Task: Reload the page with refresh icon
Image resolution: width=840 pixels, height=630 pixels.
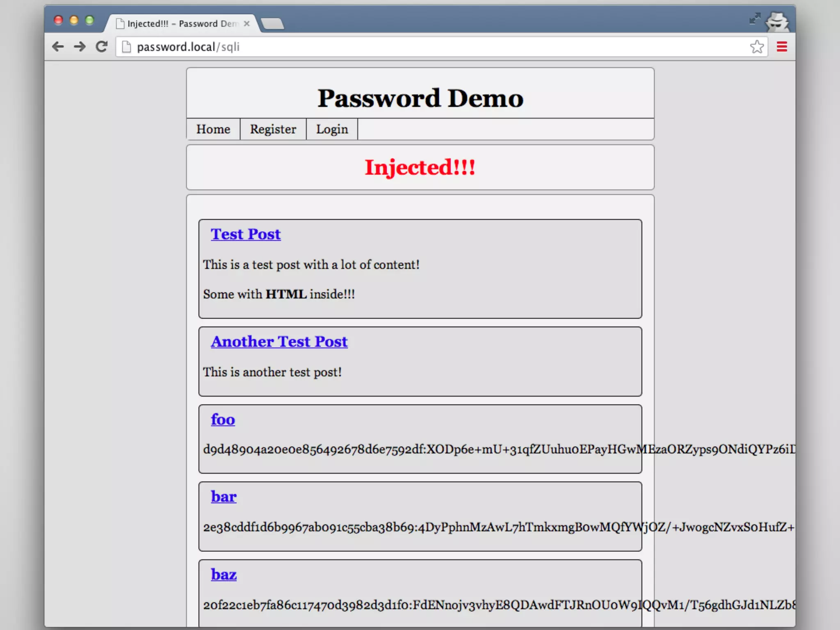Action: 102,47
